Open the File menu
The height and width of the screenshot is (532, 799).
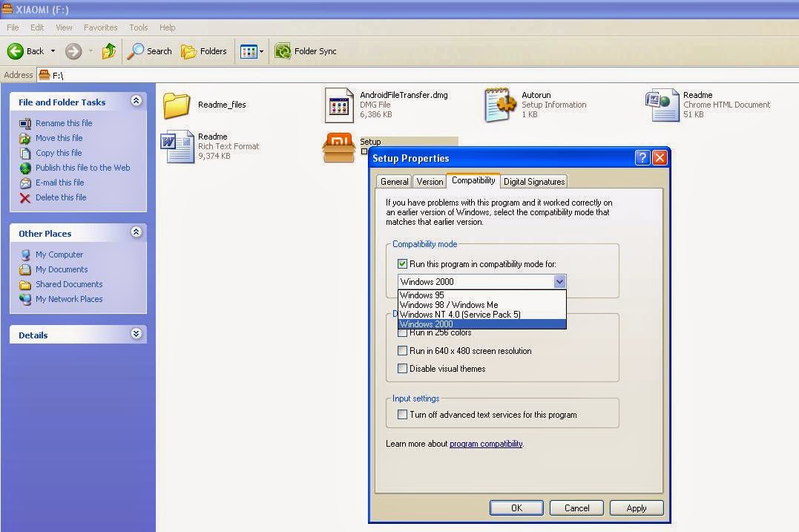[13, 27]
